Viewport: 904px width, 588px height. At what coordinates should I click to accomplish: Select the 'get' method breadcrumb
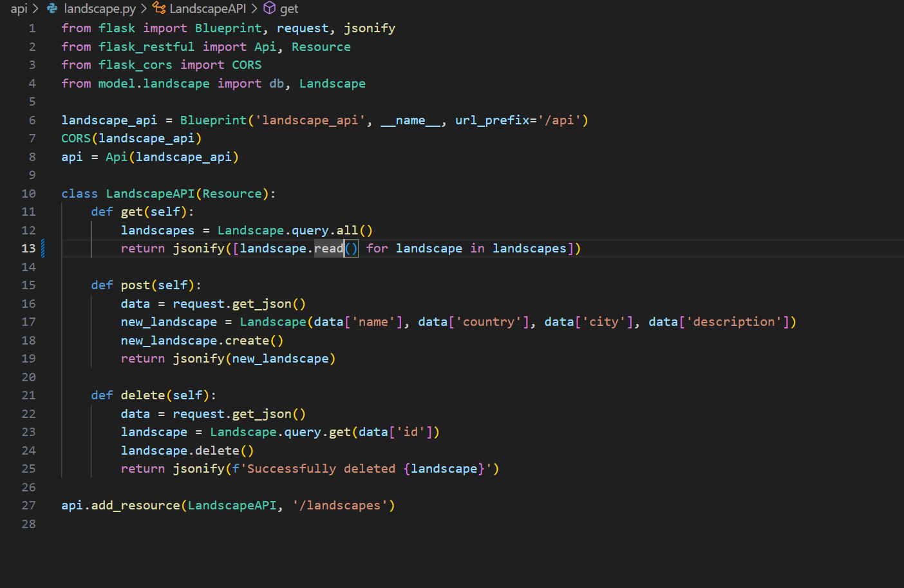[x=289, y=8]
